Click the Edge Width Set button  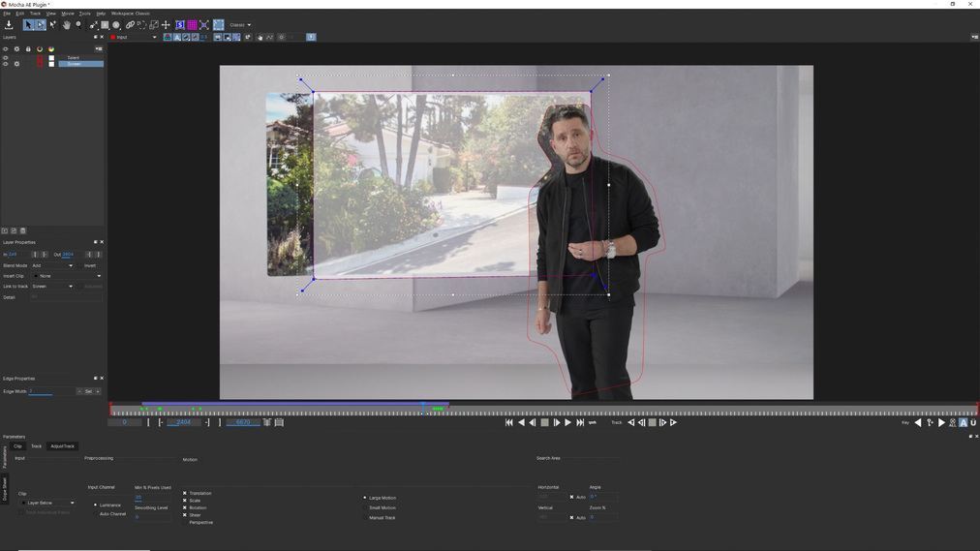89,391
